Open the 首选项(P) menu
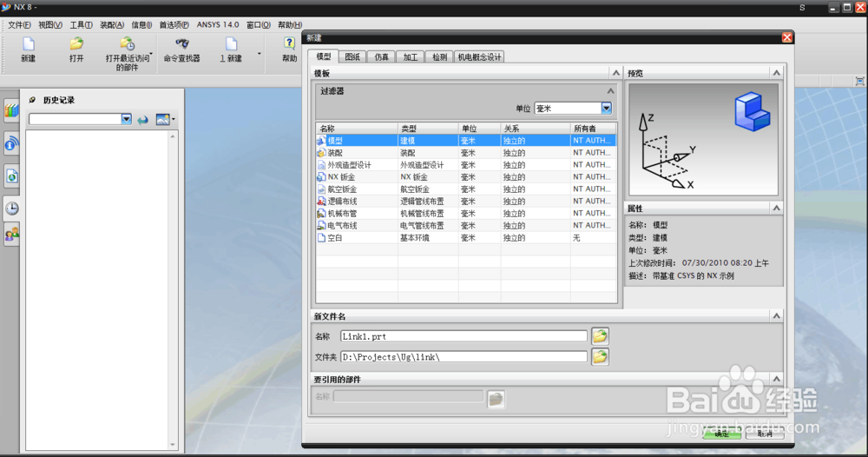 (174, 25)
